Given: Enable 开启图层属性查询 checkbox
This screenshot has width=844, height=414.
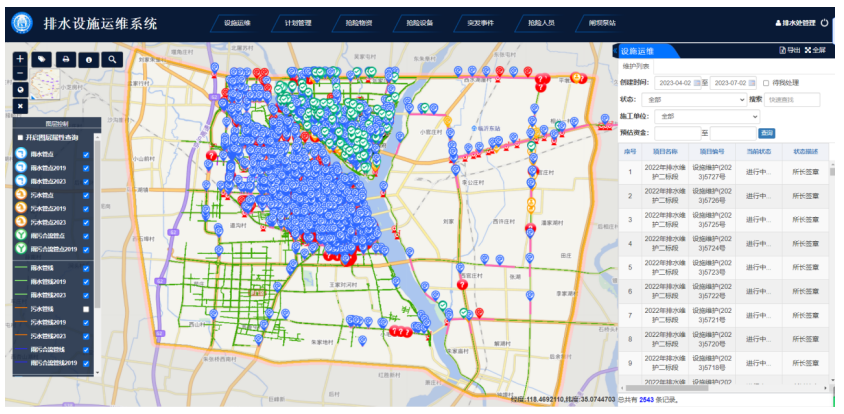Looking at the screenshot, I should tap(20, 138).
